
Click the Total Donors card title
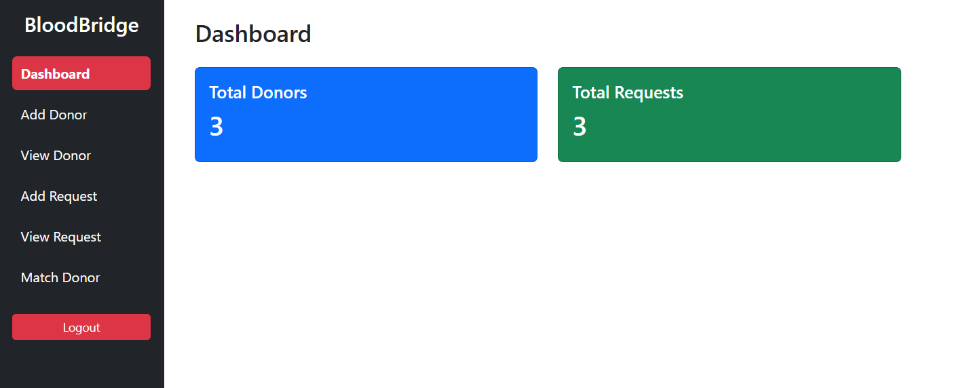coord(258,93)
